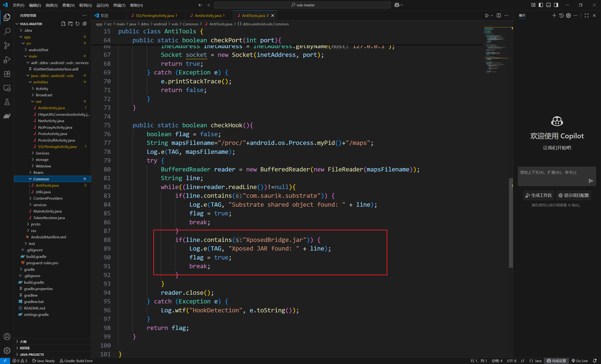
Task: Open the Extensions view
Action: point(7,74)
